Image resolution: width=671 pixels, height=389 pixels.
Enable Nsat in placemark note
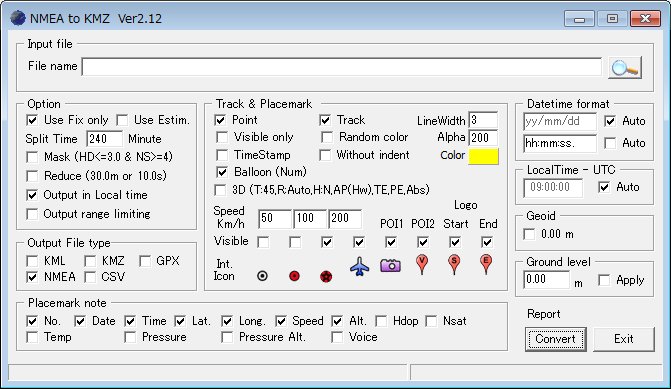431,321
